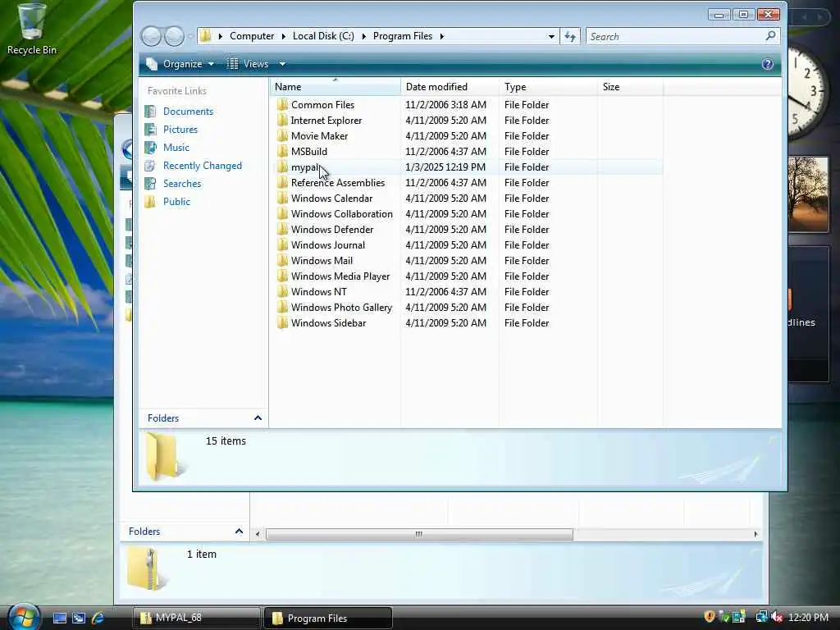Viewport: 840px width, 630px height.
Task: Navigate to Computer in breadcrumb
Action: (x=252, y=36)
